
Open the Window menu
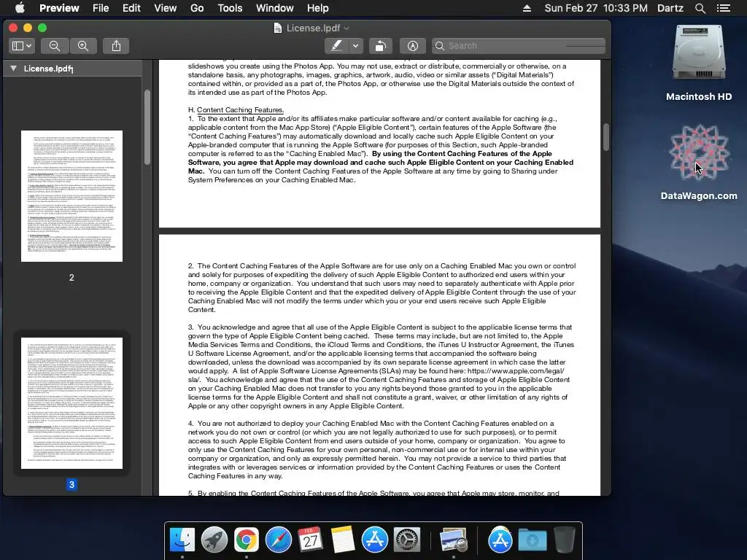(275, 8)
